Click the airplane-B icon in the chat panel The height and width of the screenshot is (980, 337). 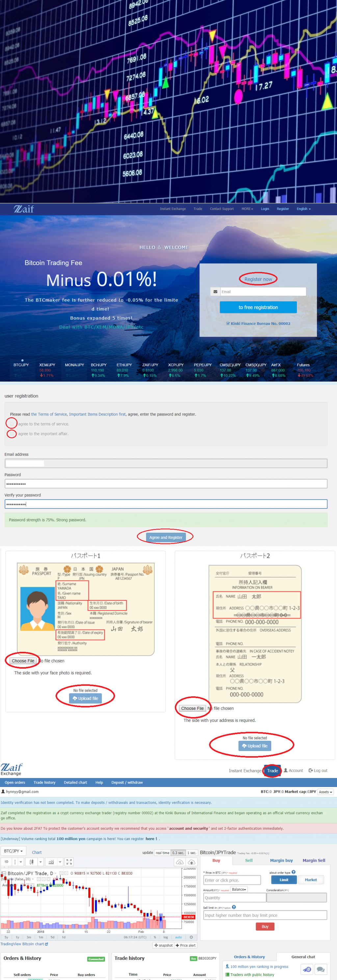(307, 969)
